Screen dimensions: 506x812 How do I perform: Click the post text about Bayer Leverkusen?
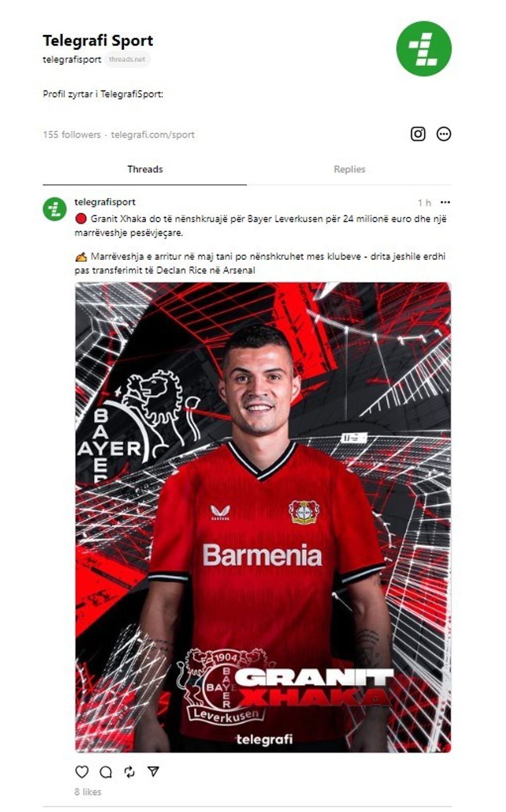click(x=261, y=226)
